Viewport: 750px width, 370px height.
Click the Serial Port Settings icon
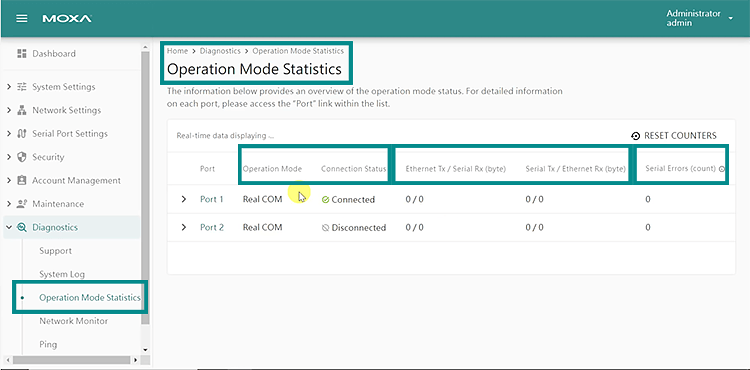[x=22, y=133]
